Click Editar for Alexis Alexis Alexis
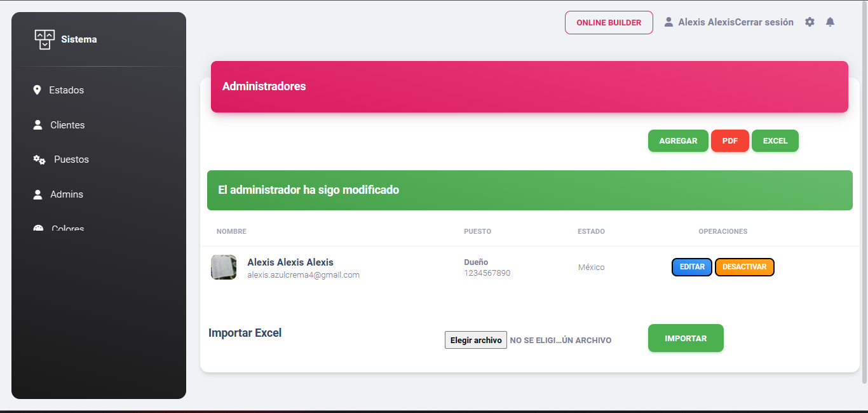This screenshot has width=868, height=413. click(x=692, y=267)
